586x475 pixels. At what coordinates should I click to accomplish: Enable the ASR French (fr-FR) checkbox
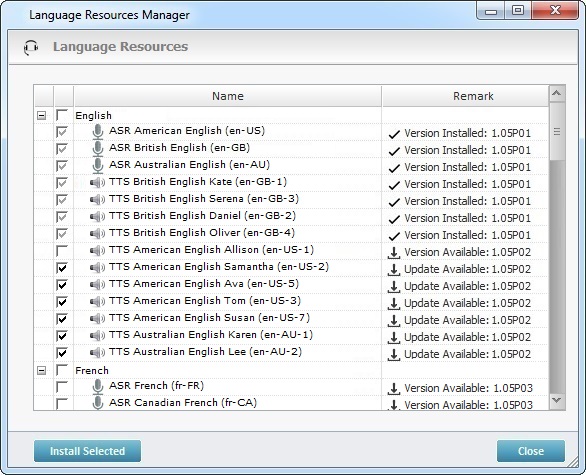point(62,386)
